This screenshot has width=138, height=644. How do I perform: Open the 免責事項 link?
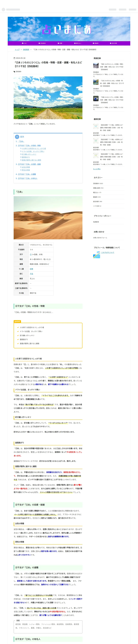96,222
